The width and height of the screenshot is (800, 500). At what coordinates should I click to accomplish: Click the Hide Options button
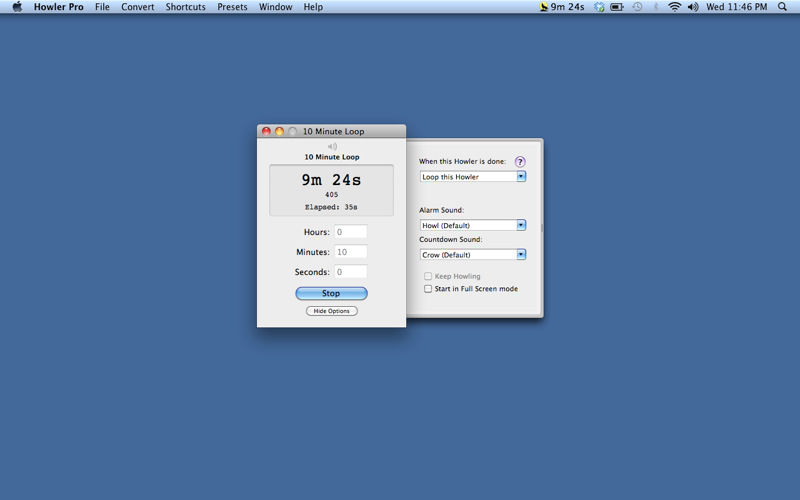[332, 311]
